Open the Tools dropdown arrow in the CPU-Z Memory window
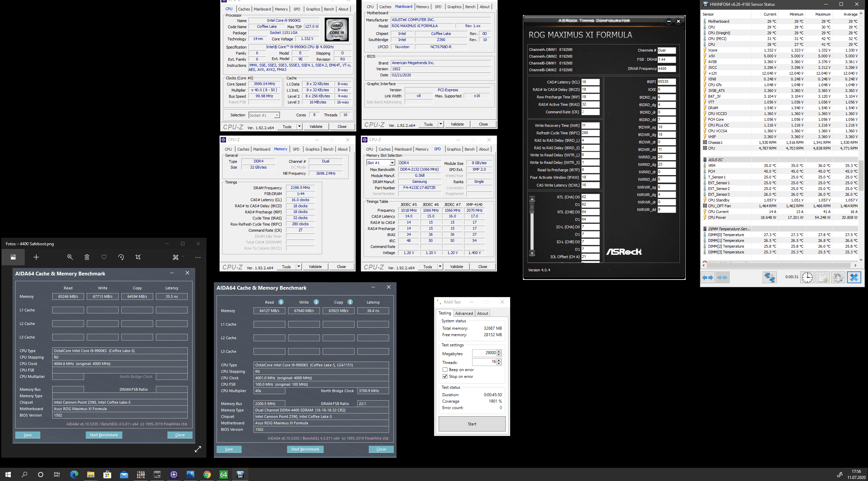The image size is (868, 481). 299,267
